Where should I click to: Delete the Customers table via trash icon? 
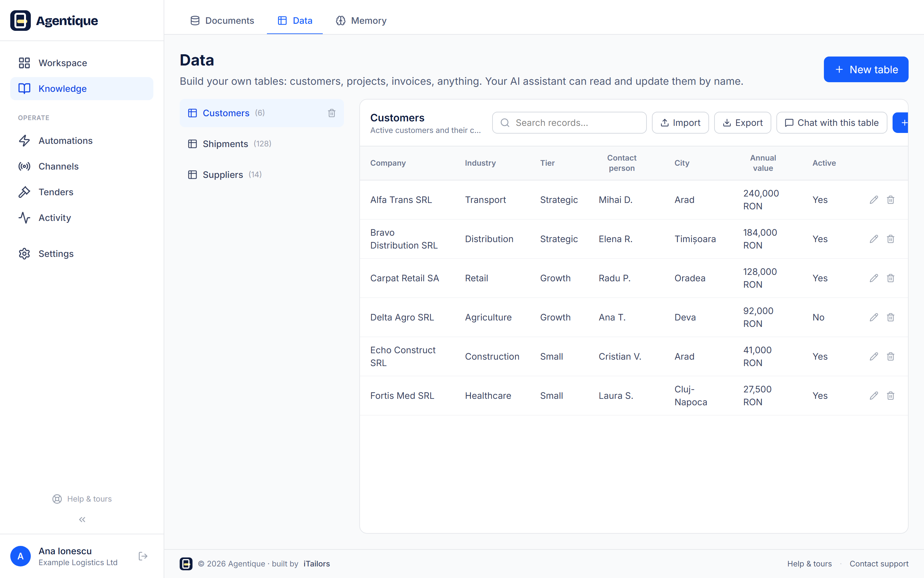click(x=331, y=113)
